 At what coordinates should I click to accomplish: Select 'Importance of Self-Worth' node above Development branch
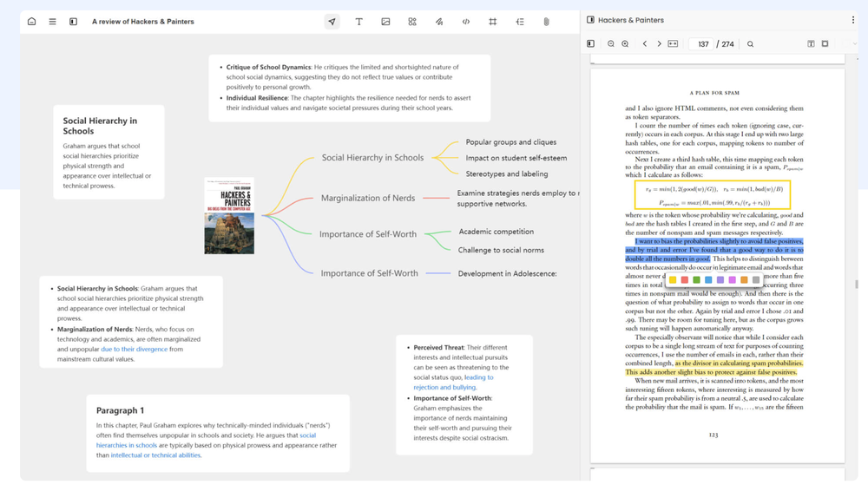(367, 234)
